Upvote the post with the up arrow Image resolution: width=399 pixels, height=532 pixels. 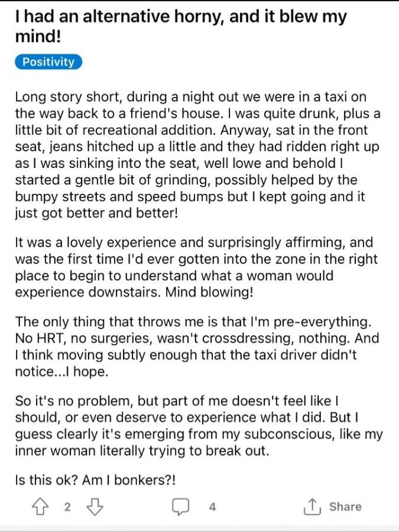pyautogui.click(x=40, y=507)
